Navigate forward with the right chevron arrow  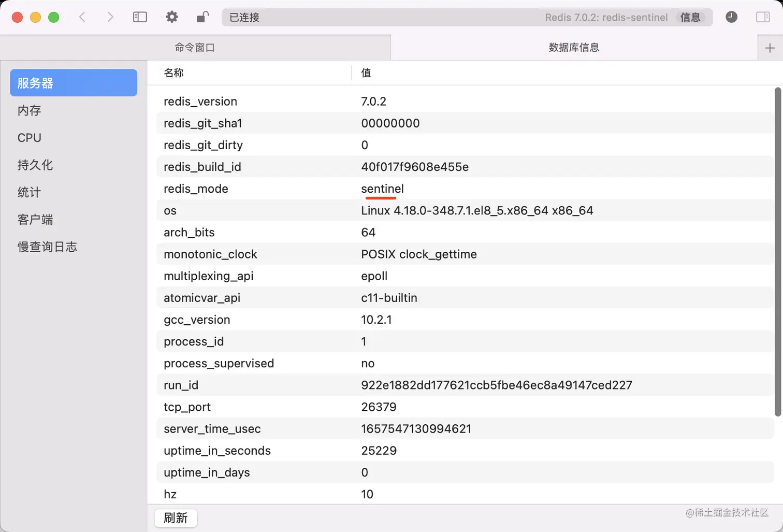tap(110, 17)
